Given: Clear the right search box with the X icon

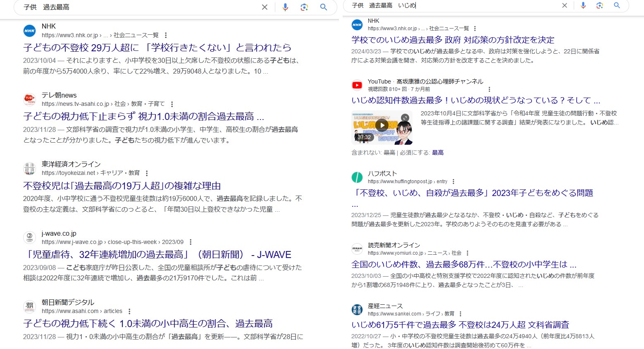Looking at the screenshot, I should (564, 5).
